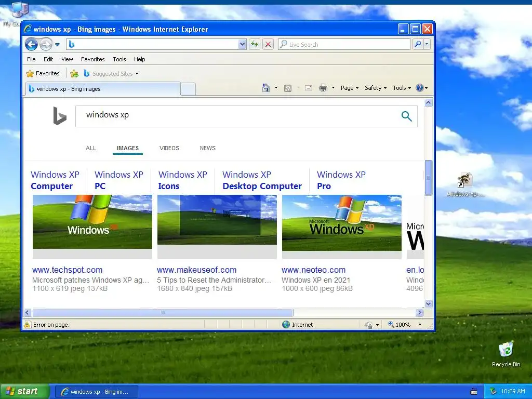Click the Live Search magnifier button
Image resolution: width=532 pixels, height=399 pixels.
click(418, 44)
